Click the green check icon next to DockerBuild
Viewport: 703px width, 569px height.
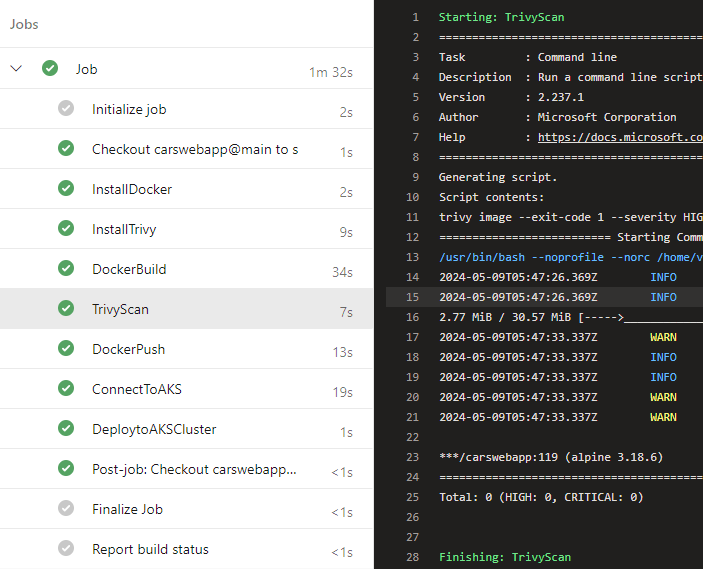pyautogui.click(x=66, y=269)
